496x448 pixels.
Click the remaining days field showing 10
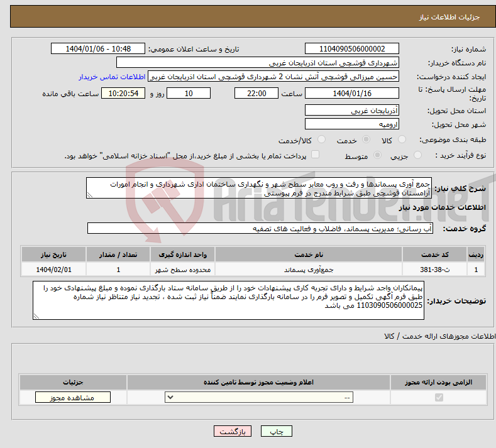pyautogui.click(x=189, y=93)
